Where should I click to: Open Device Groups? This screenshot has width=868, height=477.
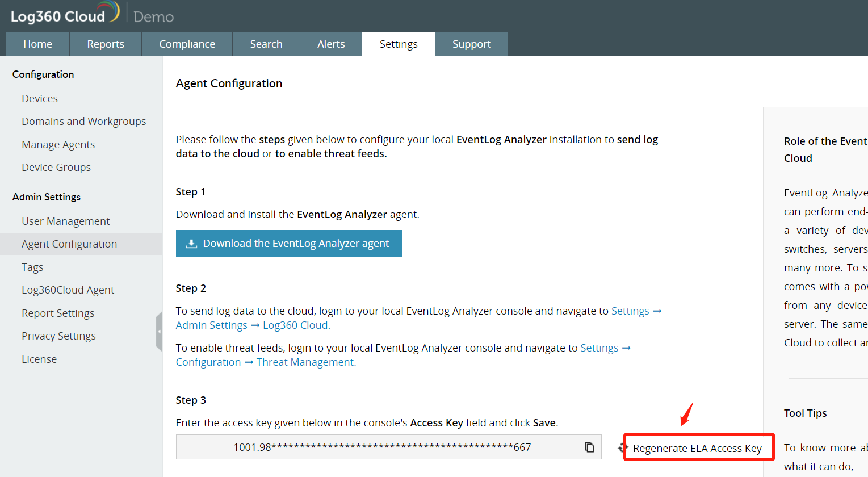pyautogui.click(x=56, y=167)
